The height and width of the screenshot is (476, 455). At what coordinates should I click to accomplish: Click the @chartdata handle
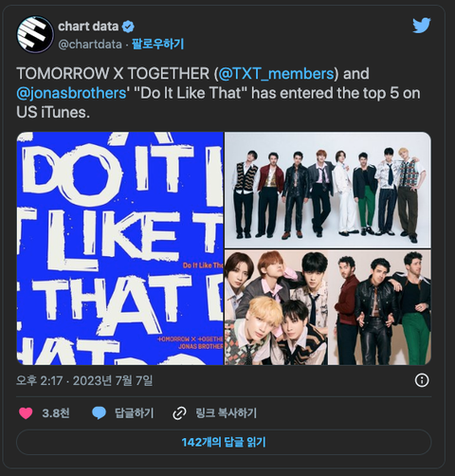(x=90, y=45)
